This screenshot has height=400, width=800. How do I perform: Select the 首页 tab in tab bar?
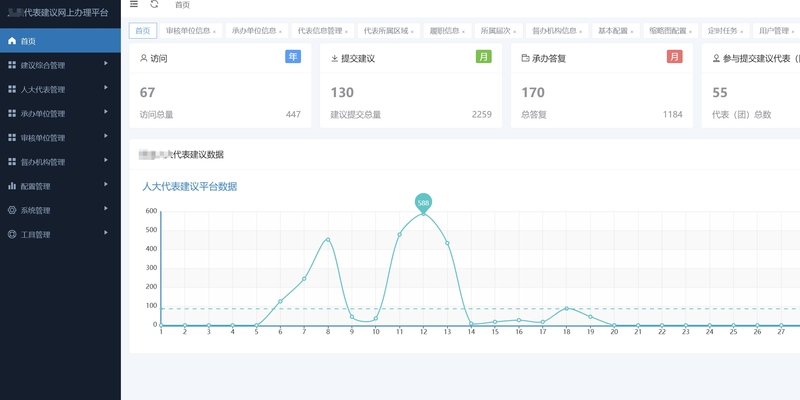point(143,31)
